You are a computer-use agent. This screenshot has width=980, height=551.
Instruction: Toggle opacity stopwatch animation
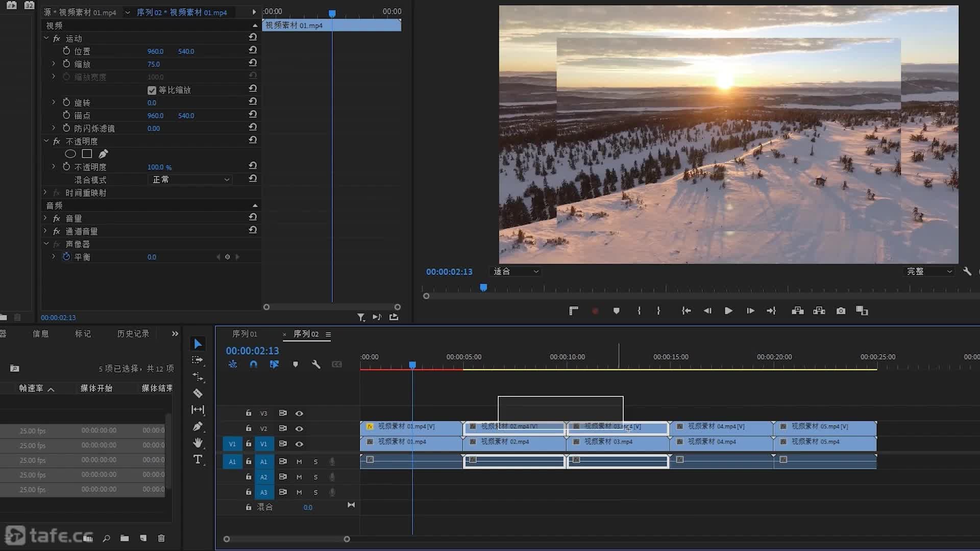pyautogui.click(x=66, y=167)
